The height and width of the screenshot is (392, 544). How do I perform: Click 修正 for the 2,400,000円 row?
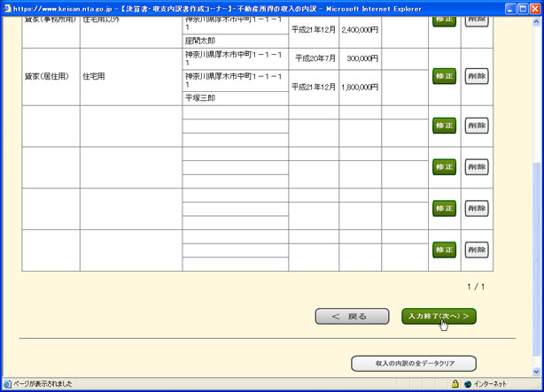[x=444, y=19]
